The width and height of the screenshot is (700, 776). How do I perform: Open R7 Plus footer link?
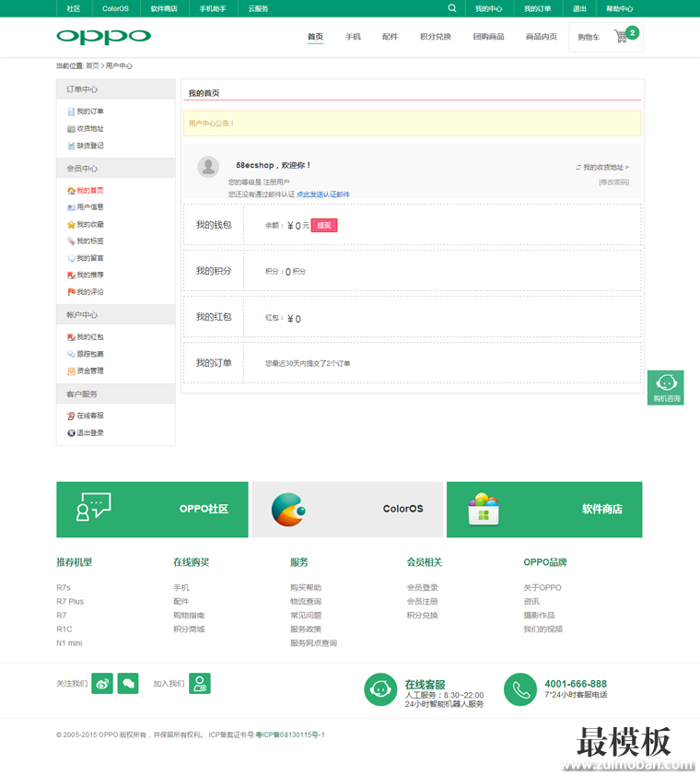pos(70,601)
